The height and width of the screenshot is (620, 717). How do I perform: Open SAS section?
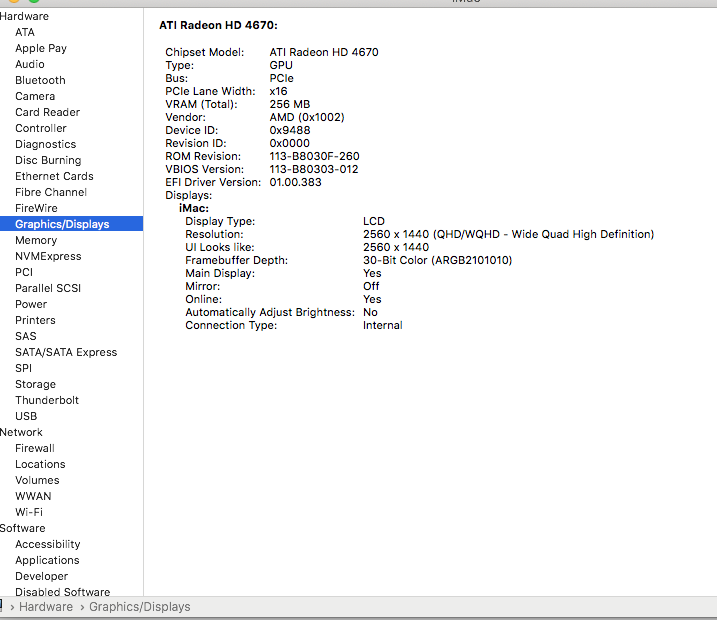click(26, 336)
